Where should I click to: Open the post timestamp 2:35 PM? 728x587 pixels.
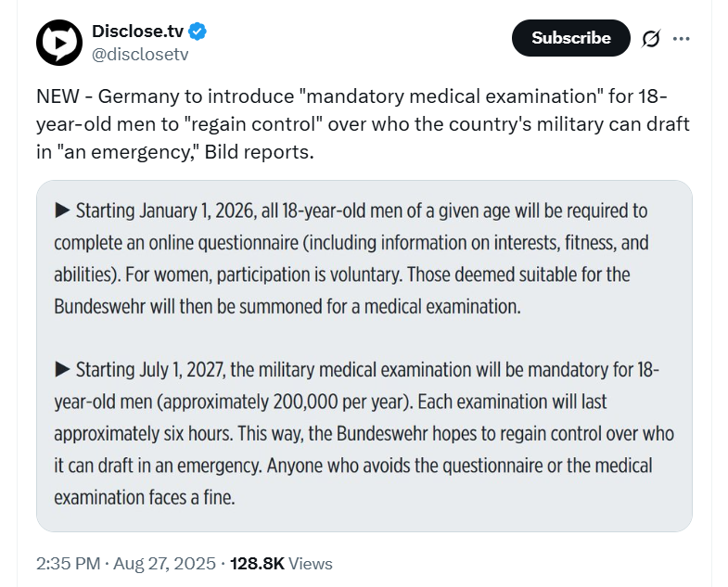69,563
